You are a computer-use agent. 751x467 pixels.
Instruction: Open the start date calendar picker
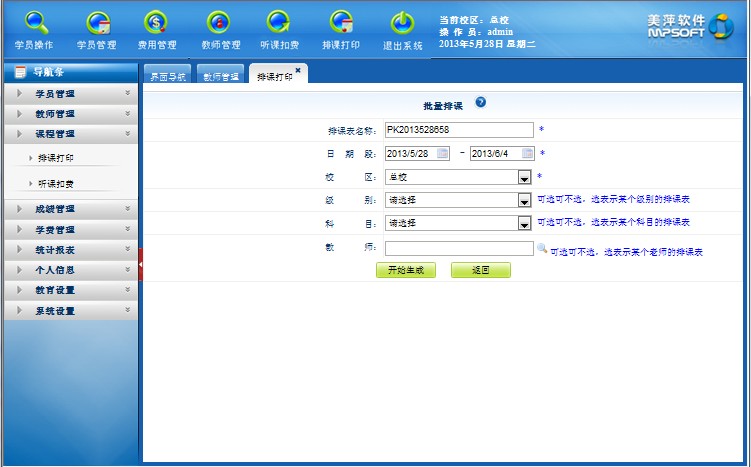tap(442, 153)
